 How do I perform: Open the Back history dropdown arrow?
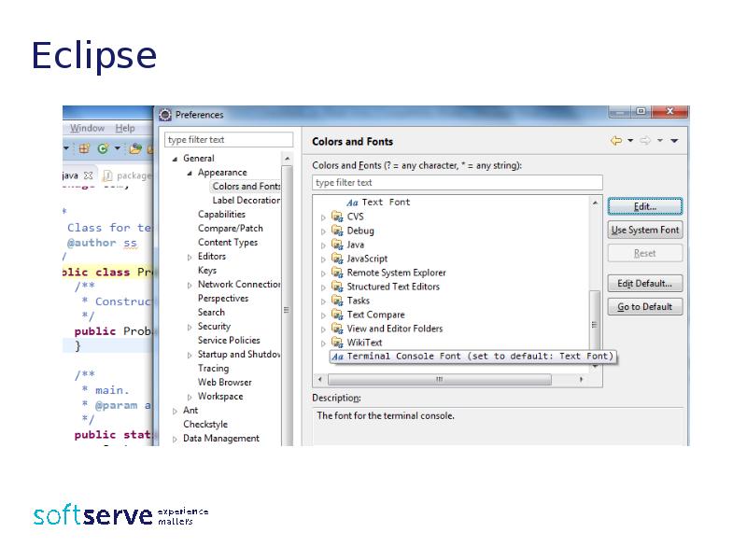click(630, 141)
